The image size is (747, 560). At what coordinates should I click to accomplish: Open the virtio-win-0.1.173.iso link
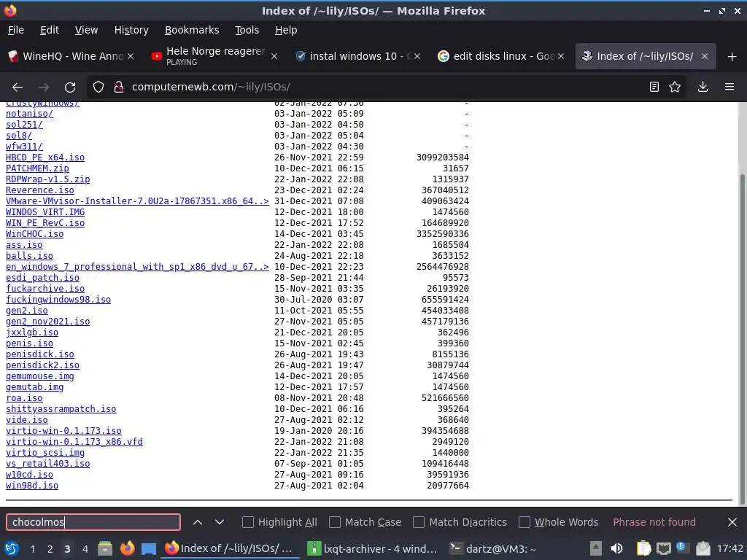(64, 431)
